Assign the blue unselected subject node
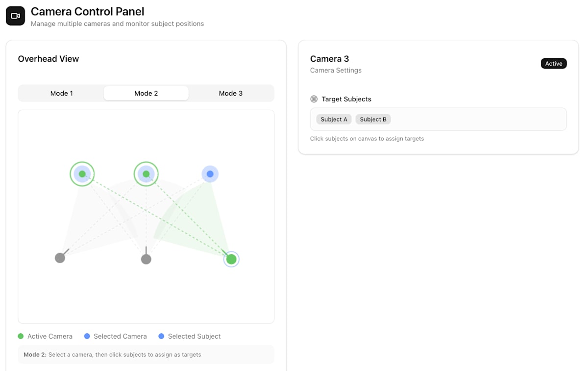Screen dimensions: 588x371 [x=210, y=174]
